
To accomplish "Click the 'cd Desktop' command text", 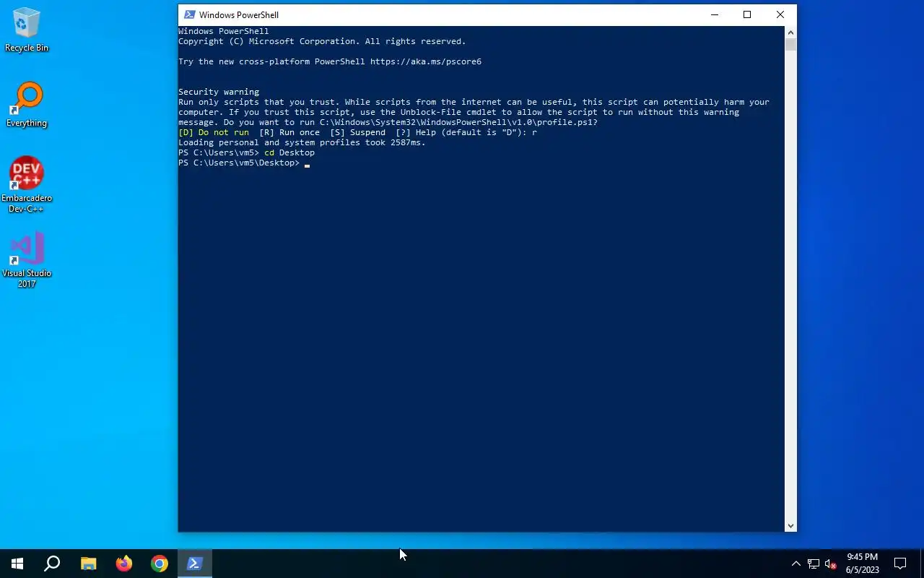I will [289, 152].
